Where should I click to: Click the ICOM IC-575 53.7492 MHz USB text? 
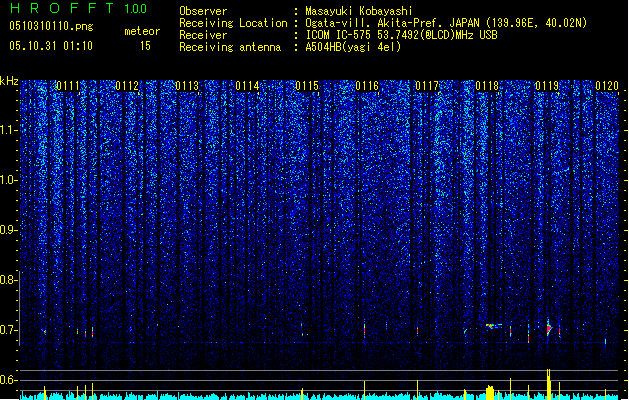pos(401,35)
